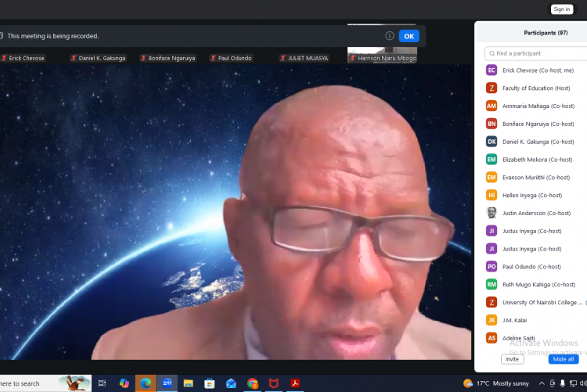
Task: Open File Explorer on the taskbar
Action: (188, 383)
